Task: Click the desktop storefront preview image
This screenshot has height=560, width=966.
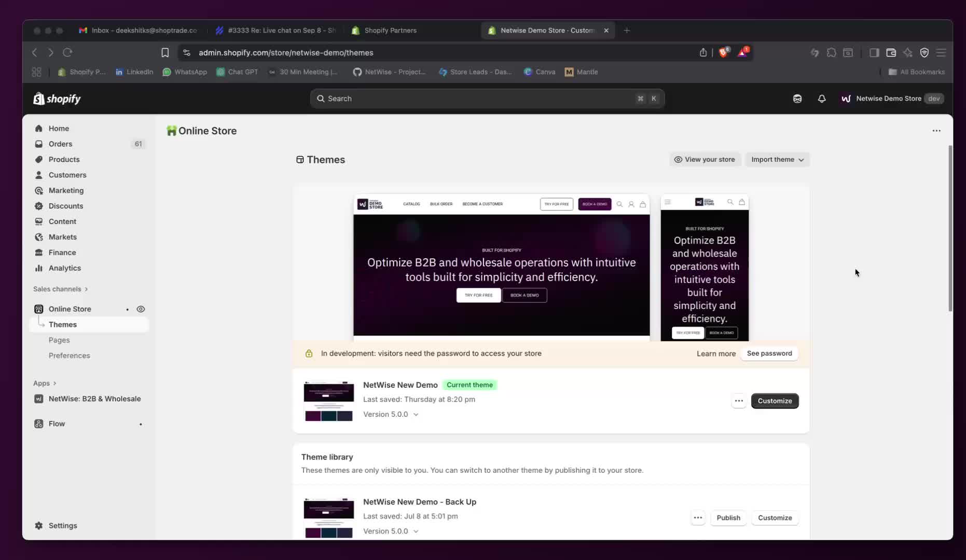Action: (x=502, y=268)
